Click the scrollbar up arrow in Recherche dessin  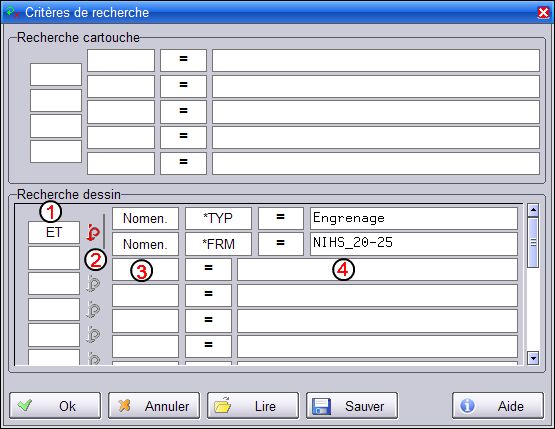[533, 210]
